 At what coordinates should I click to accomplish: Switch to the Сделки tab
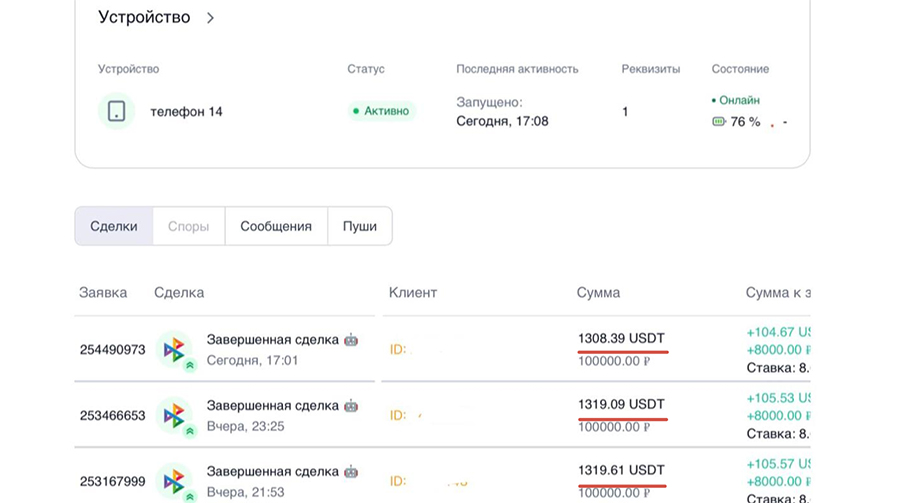[x=114, y=226]
